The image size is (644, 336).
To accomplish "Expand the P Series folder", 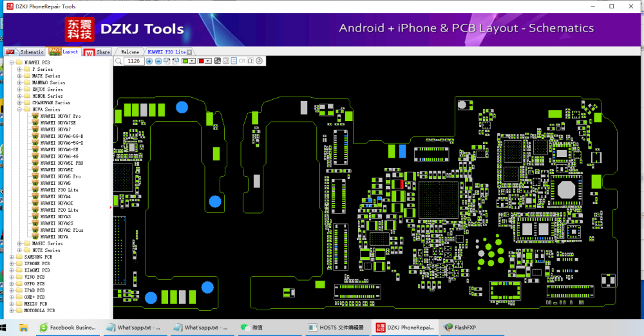I will (20, 69).
